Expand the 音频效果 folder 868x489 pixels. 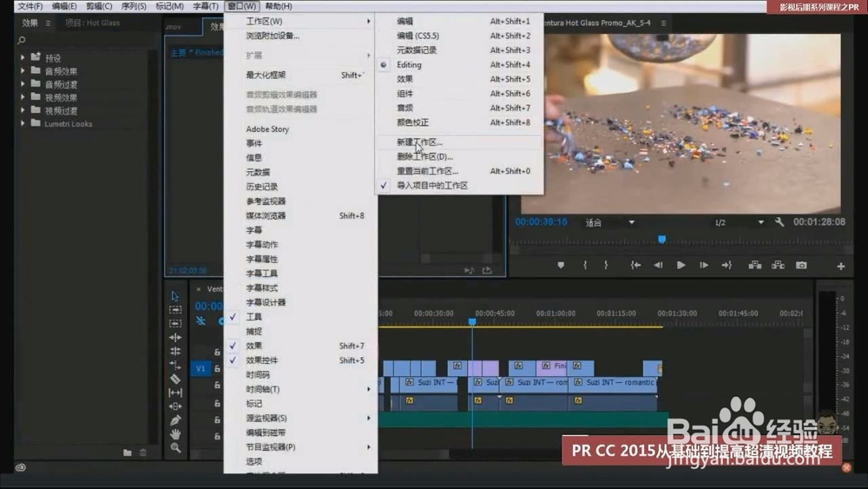(x=23, y=70)
